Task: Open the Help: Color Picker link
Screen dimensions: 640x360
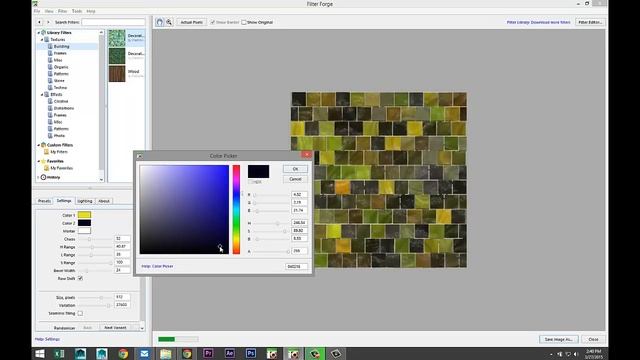Action: coord(158,266)
